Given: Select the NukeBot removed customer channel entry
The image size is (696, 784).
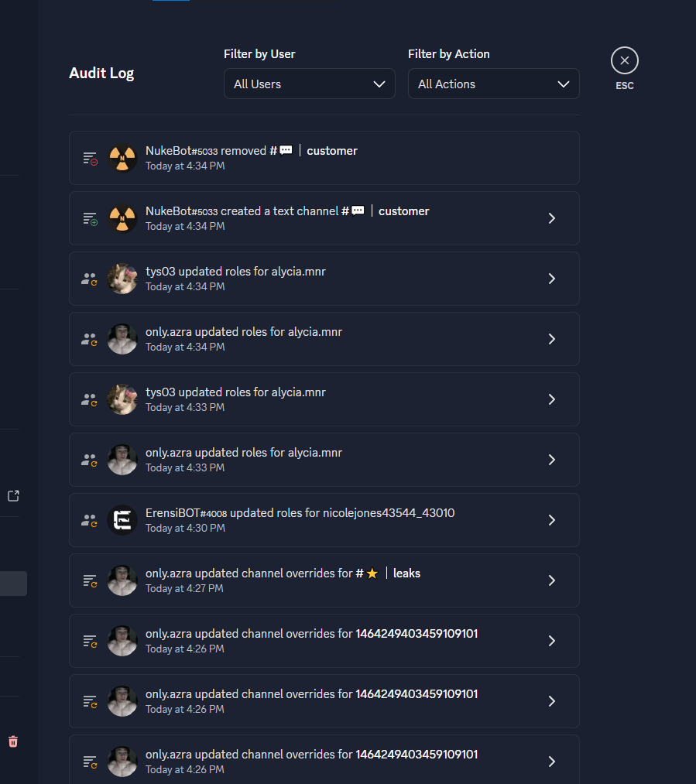Looking at the screenshot, I should (x=324, y=158).
